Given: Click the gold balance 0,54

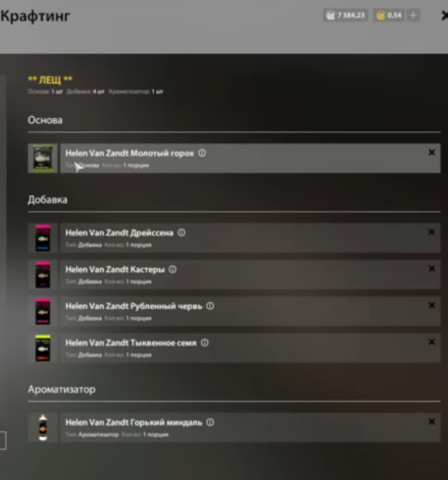Looking at the screenshot, I should [x=389, y=15].
